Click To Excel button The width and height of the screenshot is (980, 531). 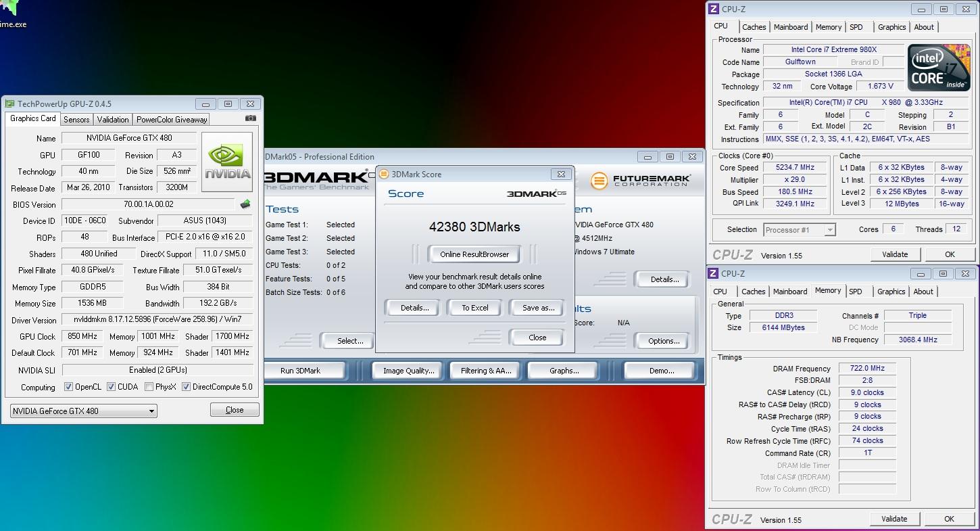[475, 308]
